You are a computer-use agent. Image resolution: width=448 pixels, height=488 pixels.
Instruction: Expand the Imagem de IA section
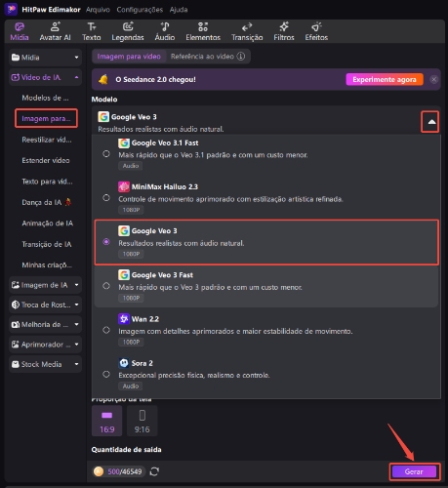point(45,285)
